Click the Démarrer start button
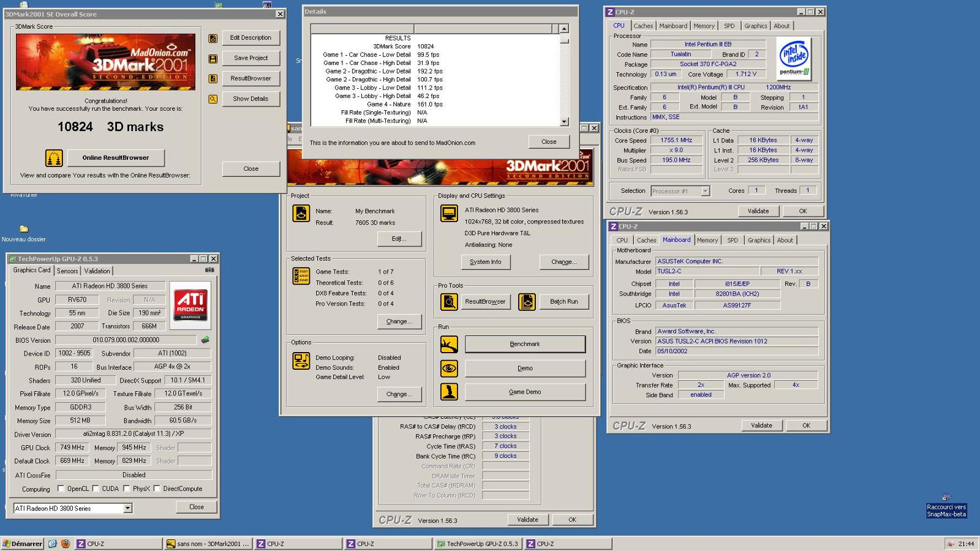The height and width of the screenshot is (551, 980). point(23,544)
